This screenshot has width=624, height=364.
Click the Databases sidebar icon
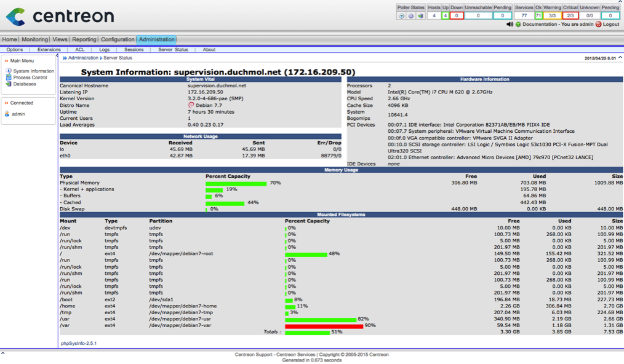(9, 84)
